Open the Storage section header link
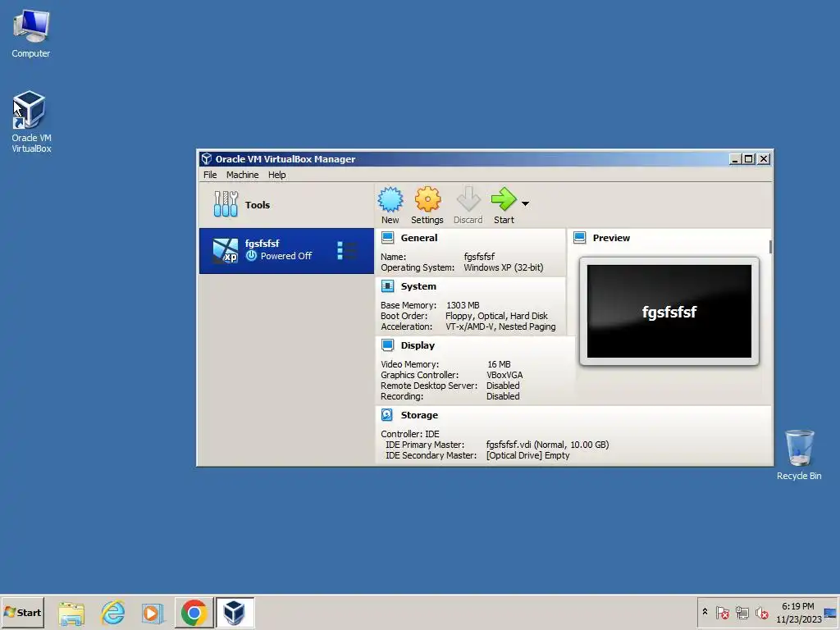The height and width of the screenshot is (630, 840). coord(419,414)
